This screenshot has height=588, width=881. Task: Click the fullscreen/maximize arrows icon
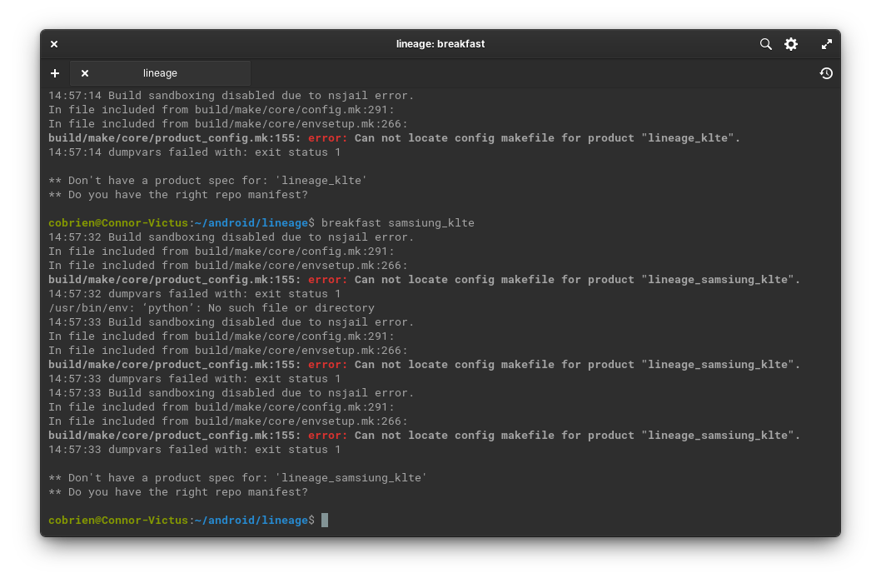pyautogui.click(x=826, y=44)
